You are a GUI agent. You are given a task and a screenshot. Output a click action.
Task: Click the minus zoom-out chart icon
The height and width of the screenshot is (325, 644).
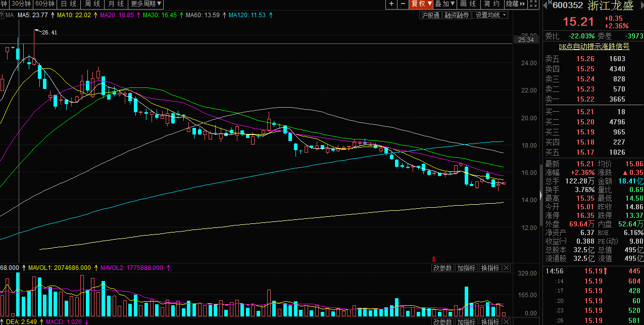(403, 4)
